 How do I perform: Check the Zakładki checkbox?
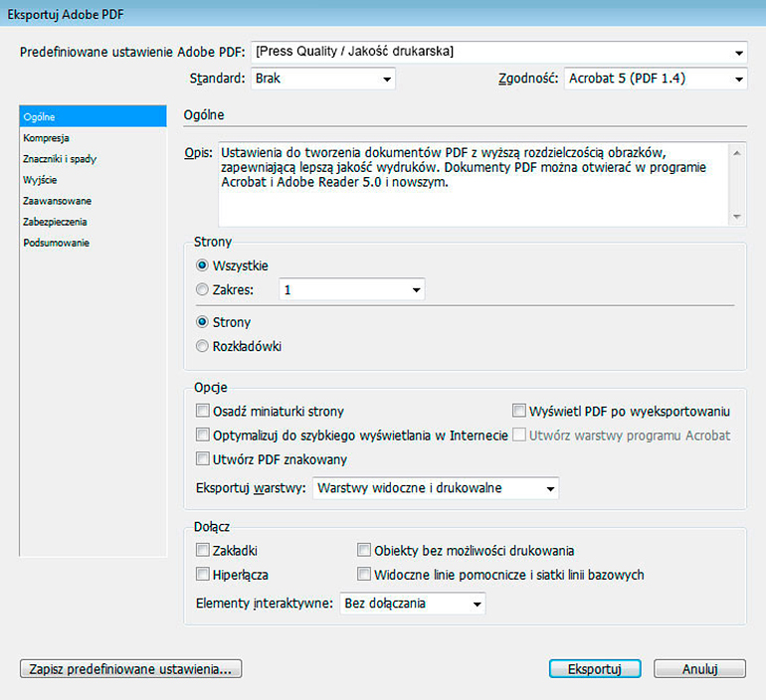202,550
